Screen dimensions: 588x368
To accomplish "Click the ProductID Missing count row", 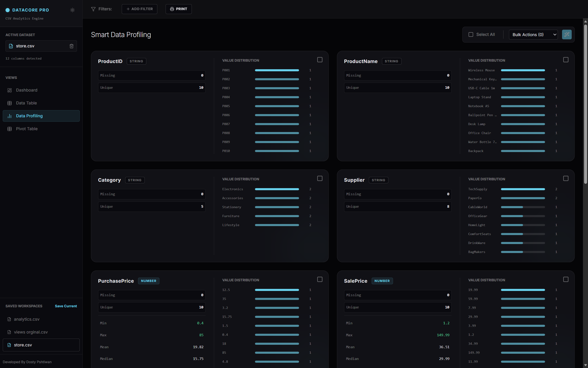I will point(152,75).
